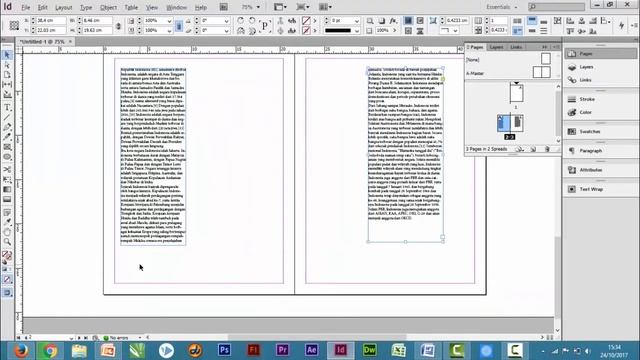Open Photoshop from the Windows taskbar
This screenshot has width=640, height=360.
pyautogui.click(x=224, y=350)
